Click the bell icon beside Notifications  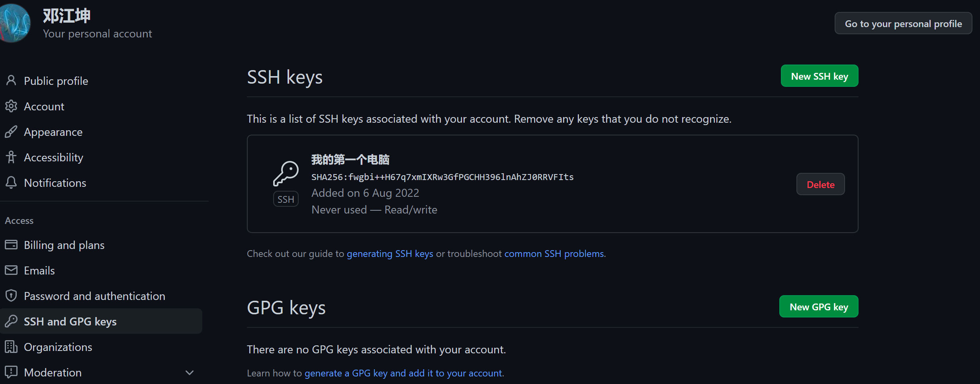click(x=11, y=183)
